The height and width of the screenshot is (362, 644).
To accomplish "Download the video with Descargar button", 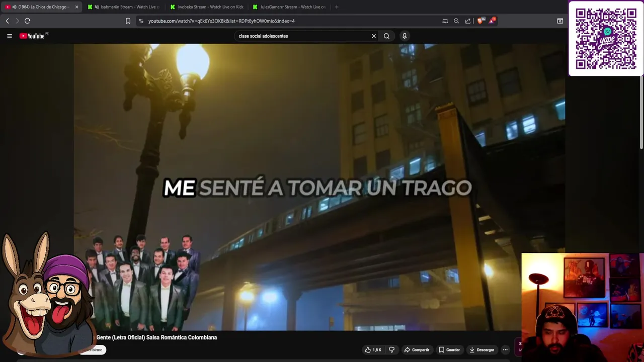I will pos(482,349).
